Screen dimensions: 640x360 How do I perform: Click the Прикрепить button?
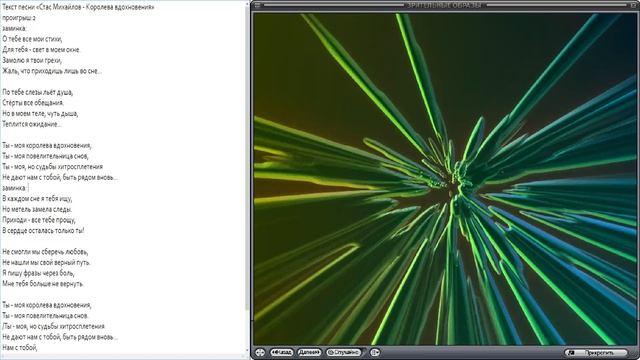pos(596,353)
